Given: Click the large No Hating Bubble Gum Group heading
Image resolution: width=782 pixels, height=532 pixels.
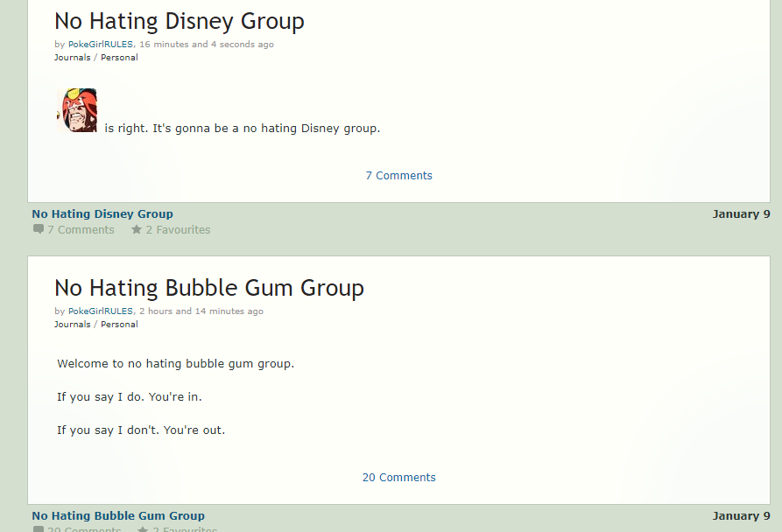Looking at the screenshot, I should (209, 289).
